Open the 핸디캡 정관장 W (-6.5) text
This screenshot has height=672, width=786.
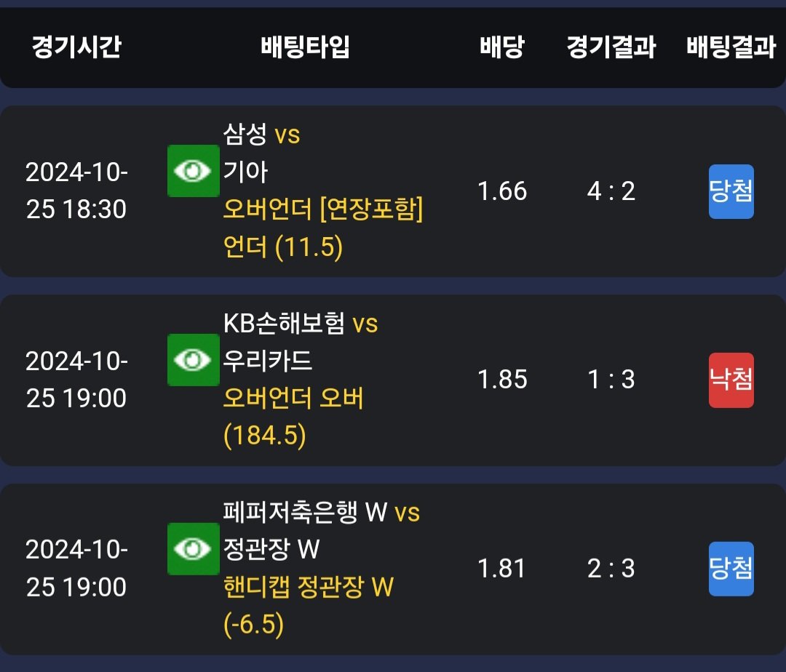309,605
